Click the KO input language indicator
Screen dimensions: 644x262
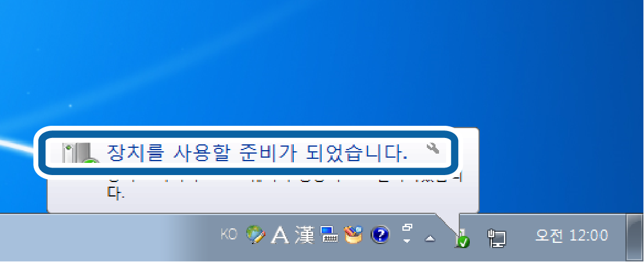tap(229, 234)
